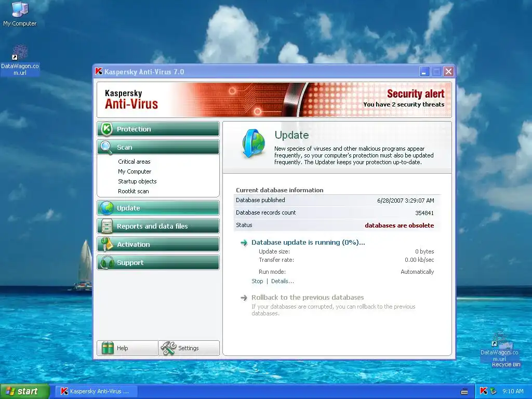Viewport: 532px width, 399px height.
Task: Click the Security alert banner text
Action: [416, 94]
